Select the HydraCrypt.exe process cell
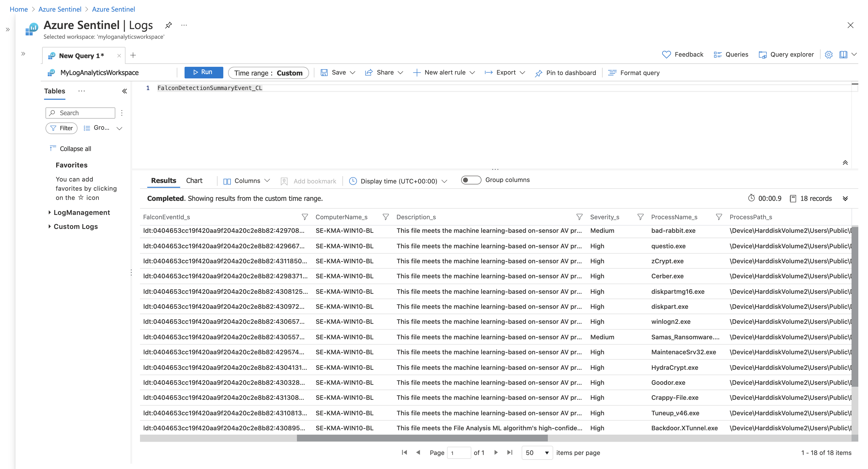The image size is (868, 469). click(674, 368)
